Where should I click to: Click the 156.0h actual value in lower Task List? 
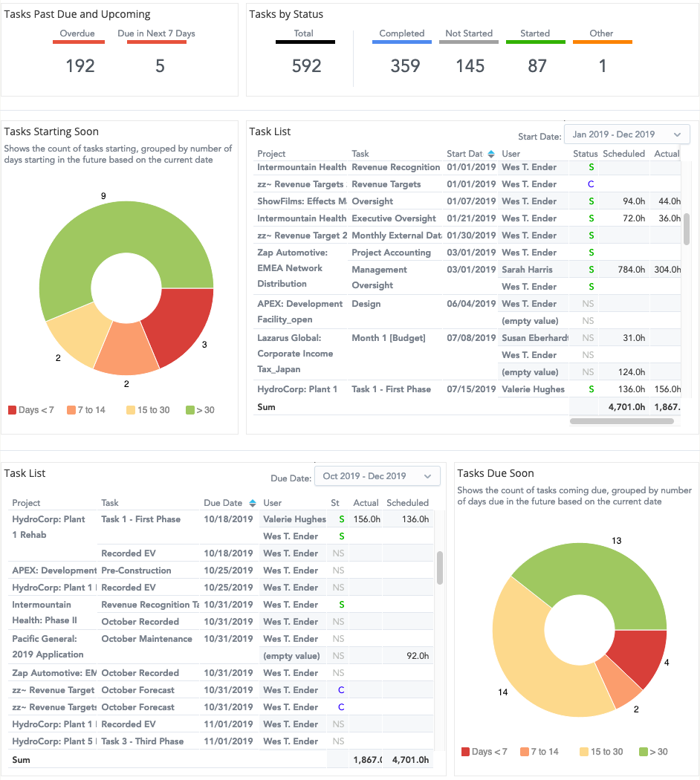[x=366, y=519]
